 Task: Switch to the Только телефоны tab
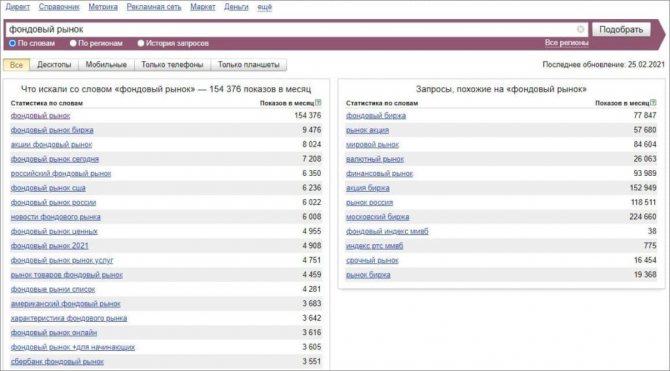pos(172,65)
